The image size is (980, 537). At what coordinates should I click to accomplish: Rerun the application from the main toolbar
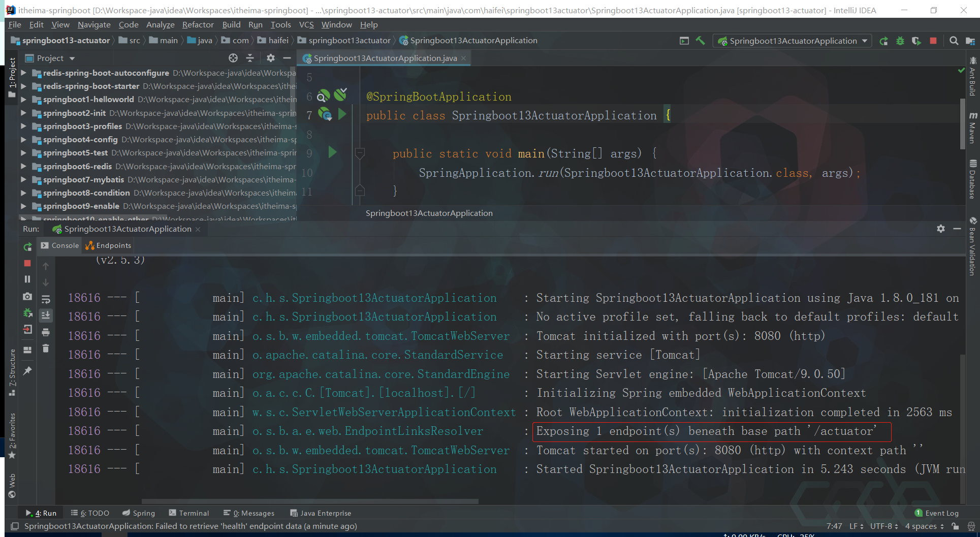point(884,41)
